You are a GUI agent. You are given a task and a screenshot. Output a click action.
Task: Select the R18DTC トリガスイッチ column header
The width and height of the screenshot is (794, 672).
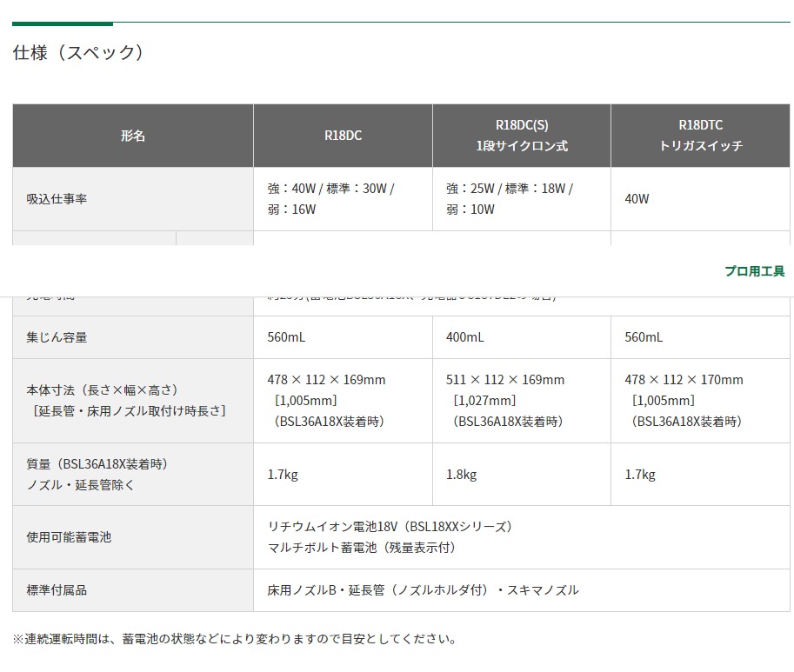point(701,136)
